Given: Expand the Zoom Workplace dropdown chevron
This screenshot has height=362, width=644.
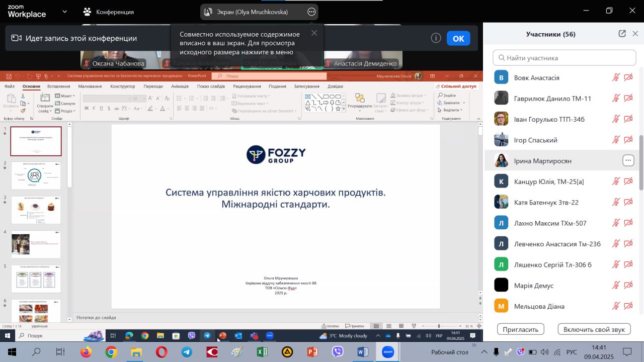Looking at the screenshot, I should 64,11.
